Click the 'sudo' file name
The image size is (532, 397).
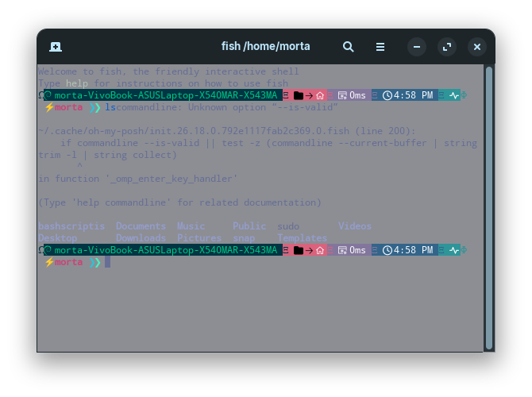tap(288, 226)
